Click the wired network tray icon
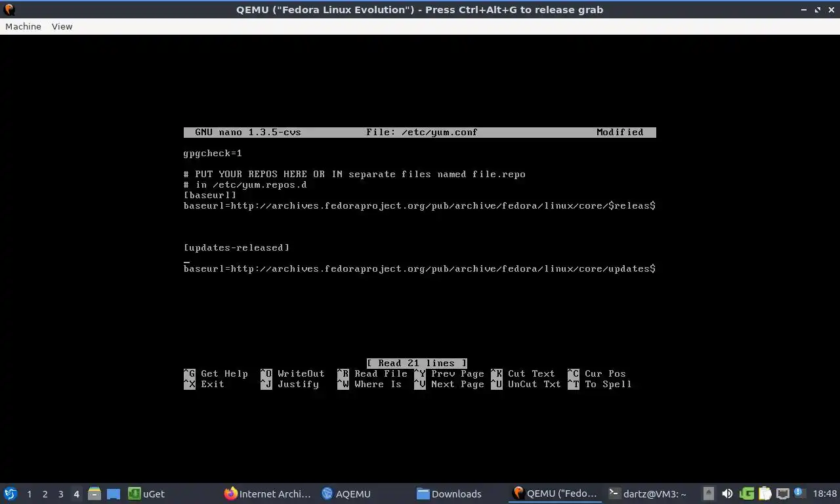The image size is (840, 504). (x=783, y=493)
